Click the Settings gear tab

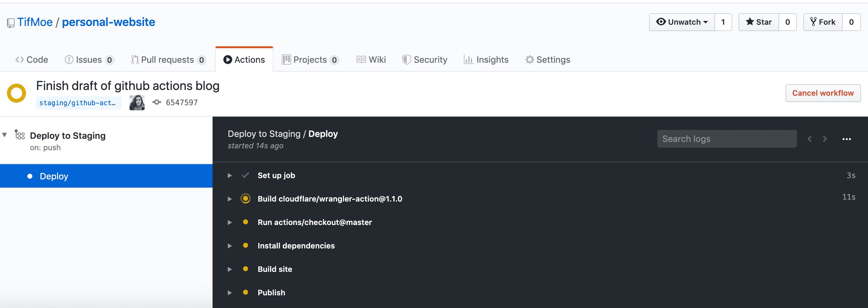[x=548, y=60]
